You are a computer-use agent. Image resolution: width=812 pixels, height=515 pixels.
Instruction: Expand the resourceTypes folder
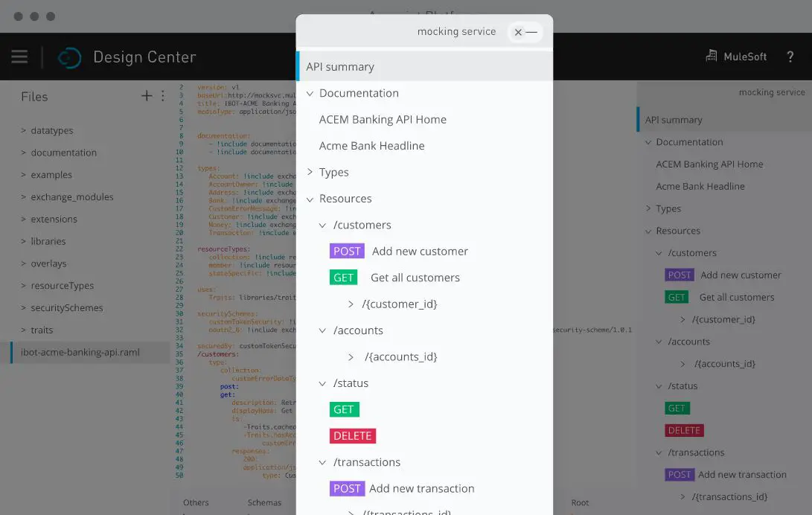point(23,286)
